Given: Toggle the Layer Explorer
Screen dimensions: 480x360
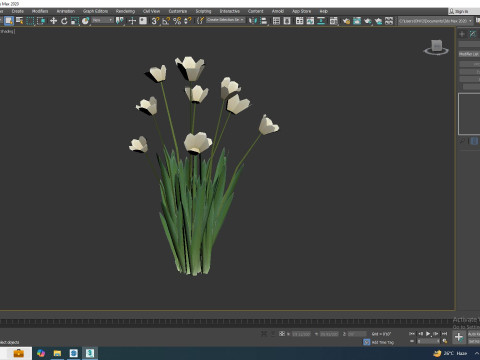Looking at the screenshot, I should pyautogui.click(x=287, y=21).
